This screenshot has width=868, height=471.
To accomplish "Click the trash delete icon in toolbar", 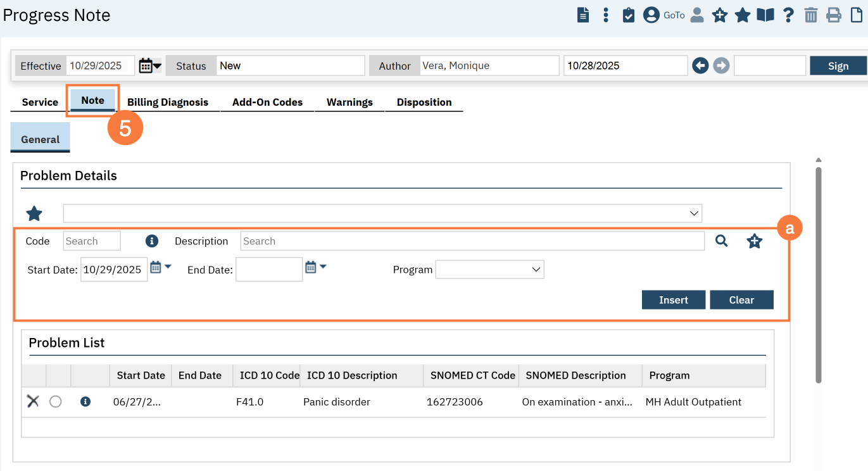I will (811, 15).
